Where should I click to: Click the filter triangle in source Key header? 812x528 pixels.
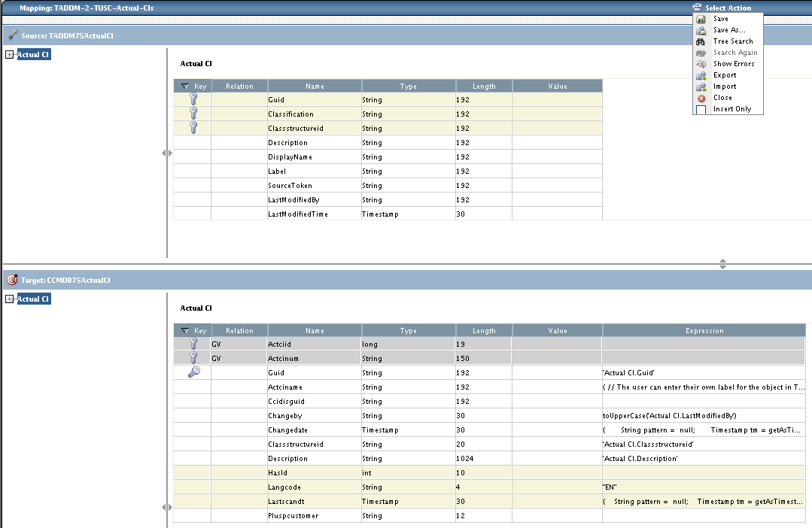(x=185, y=86)
